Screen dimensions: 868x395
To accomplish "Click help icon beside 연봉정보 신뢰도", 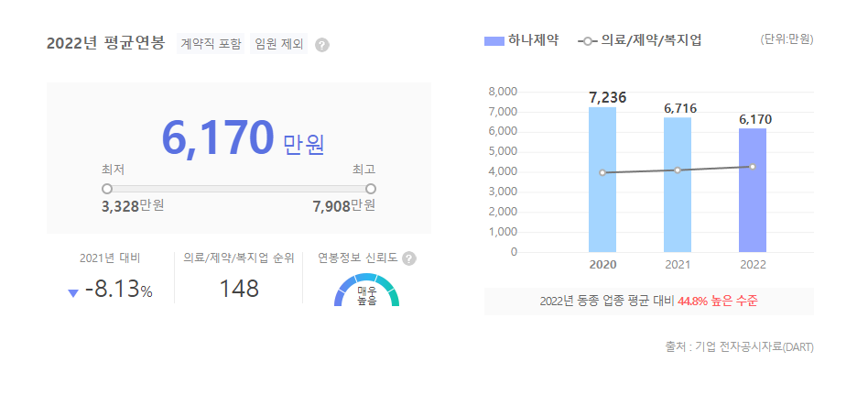I will click(409, 258).
